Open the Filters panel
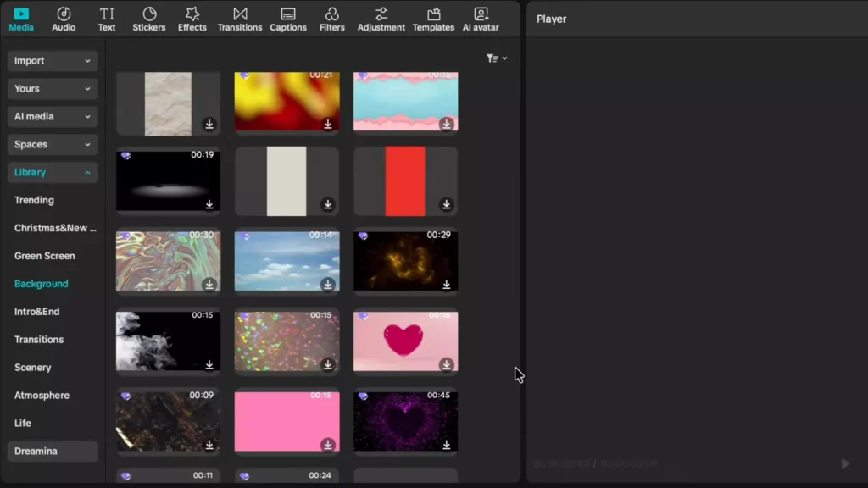This screenshot has width=868, height=488. click(331, 19)
